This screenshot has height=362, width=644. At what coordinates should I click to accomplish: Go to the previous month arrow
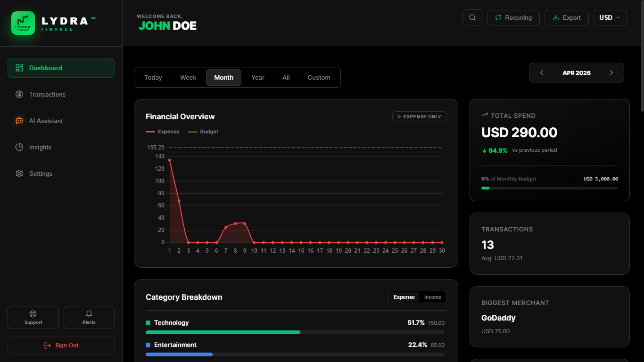[542, 73]
